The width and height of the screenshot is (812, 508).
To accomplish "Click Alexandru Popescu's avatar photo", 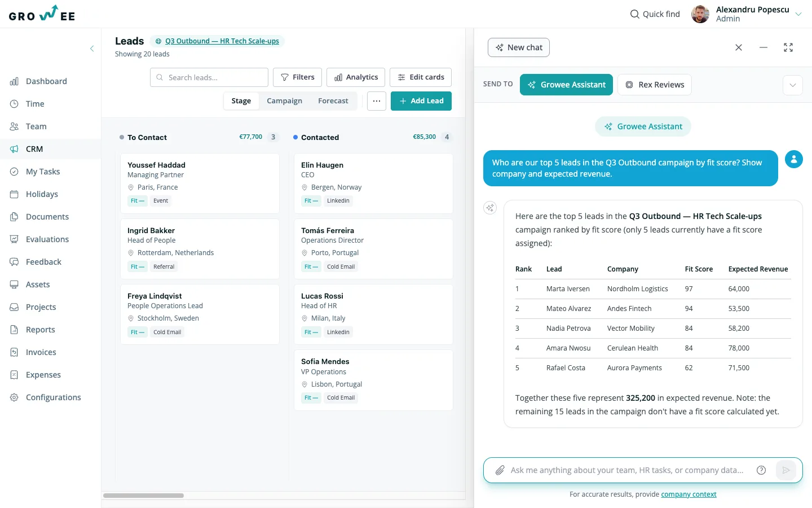I will (700, 14).
